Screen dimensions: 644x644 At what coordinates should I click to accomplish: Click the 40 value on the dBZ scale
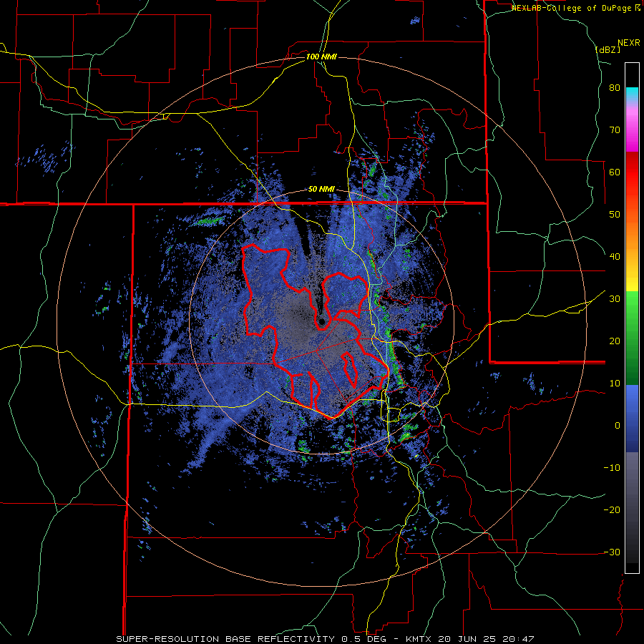tap(615, 257)
